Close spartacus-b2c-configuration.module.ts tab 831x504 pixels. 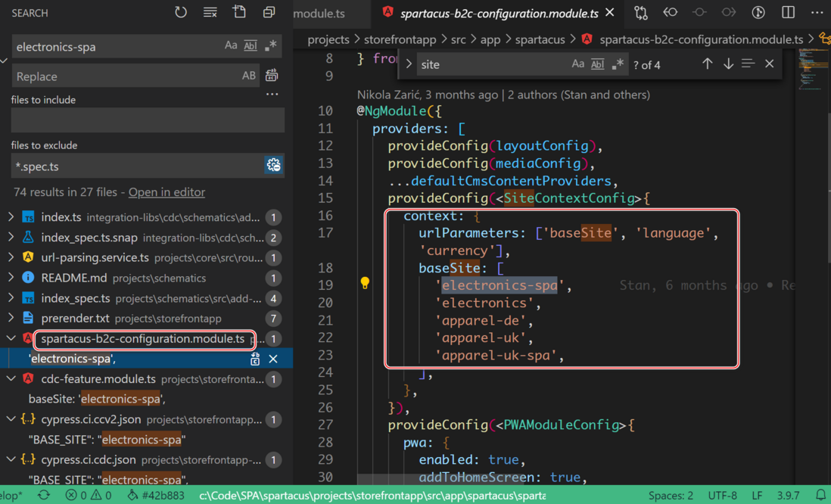click(x=610, y=12)
